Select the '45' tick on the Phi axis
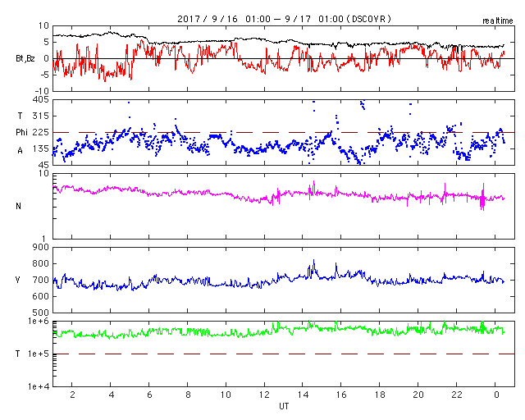This screenshot has height=420, width=525. coord(43,165)
